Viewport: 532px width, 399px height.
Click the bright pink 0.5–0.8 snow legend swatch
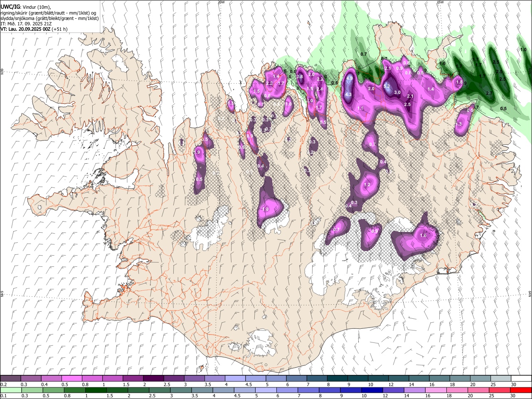pos(72,379)
